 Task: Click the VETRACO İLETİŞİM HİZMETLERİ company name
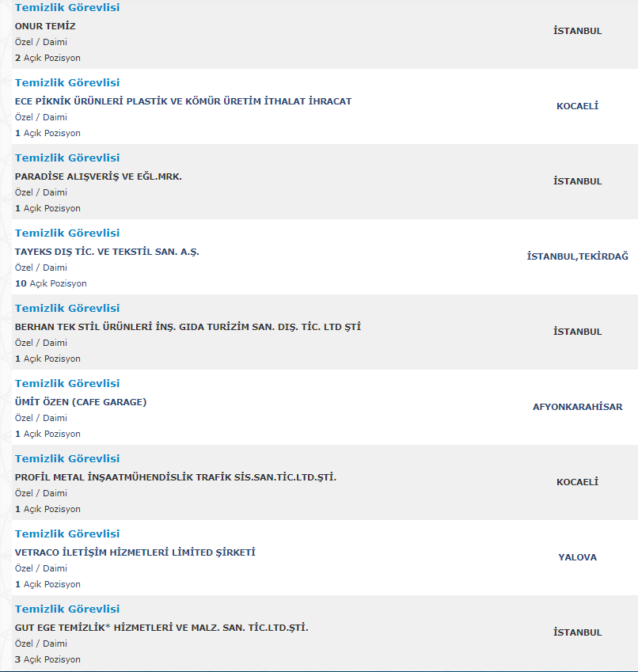coord(135,552)
